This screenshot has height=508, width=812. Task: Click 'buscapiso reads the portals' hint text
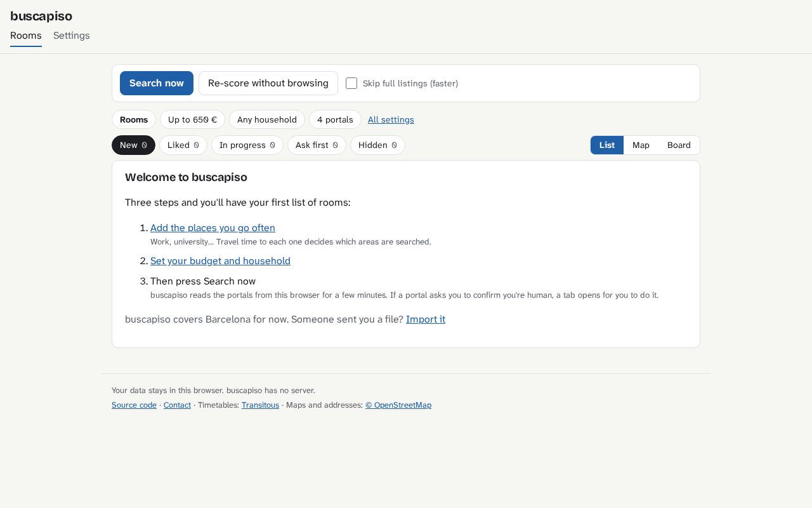click(404, 295)
